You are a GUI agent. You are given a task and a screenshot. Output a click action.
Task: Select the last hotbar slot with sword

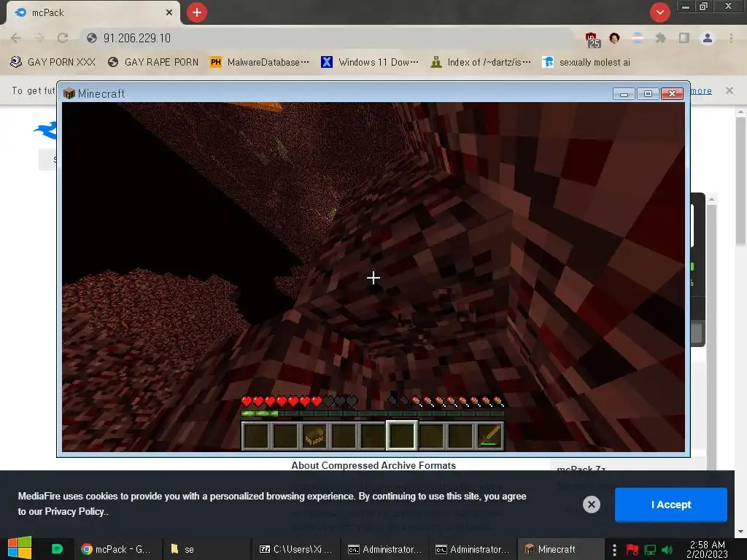489,436
